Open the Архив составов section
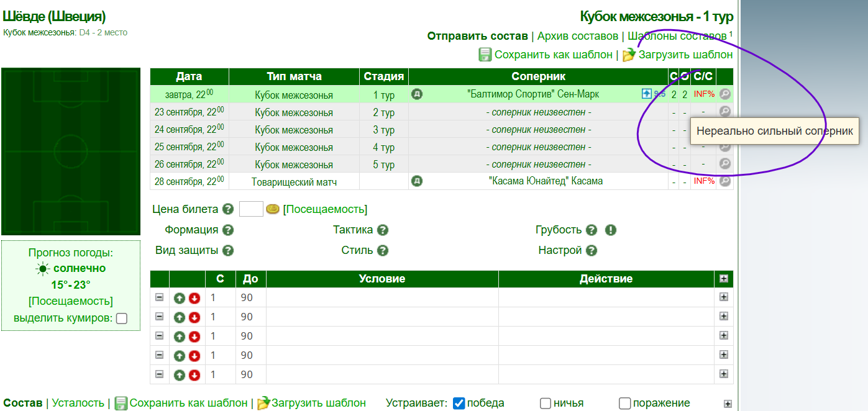This screenshot has width=868, height=411. [578, 36]
